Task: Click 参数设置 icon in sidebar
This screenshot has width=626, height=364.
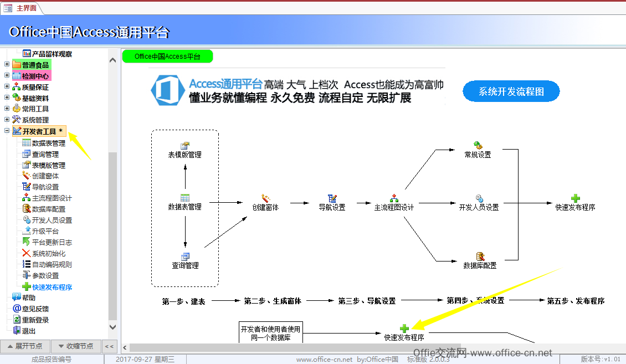Action: [x=27, y=275]
